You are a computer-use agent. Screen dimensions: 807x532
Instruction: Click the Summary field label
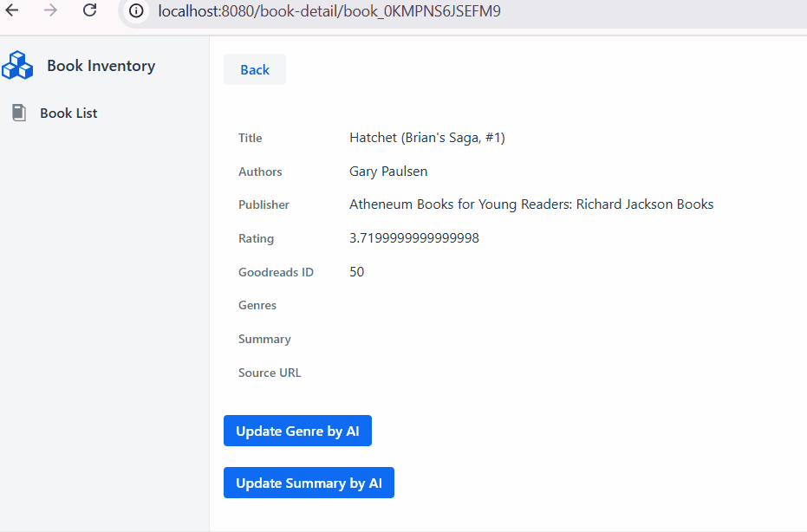pyautogui.click(x=264, y=339)
